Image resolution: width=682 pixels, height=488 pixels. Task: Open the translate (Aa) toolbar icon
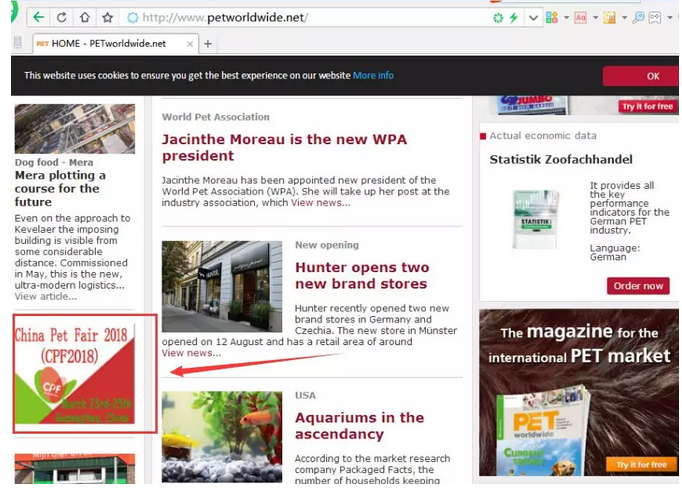(x=581, y=17)
